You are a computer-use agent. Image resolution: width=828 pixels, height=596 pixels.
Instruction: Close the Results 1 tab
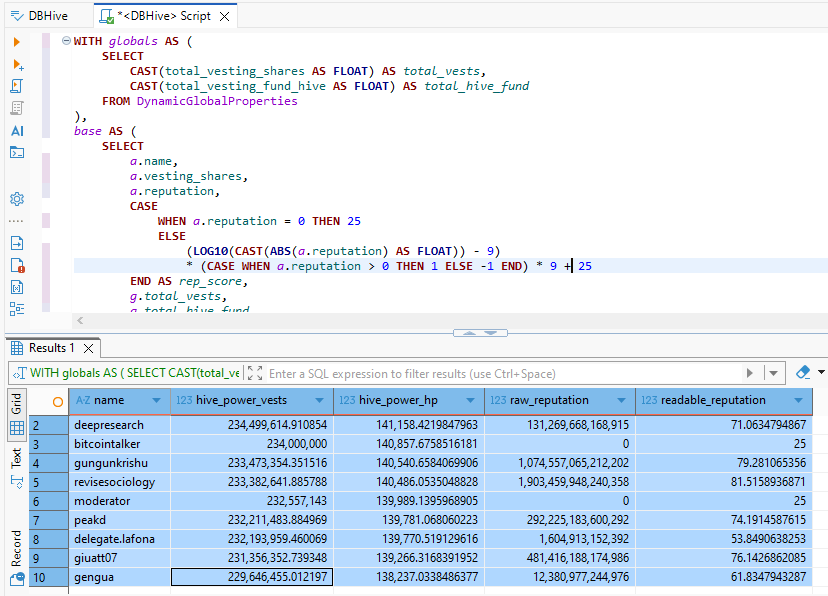(89, 348)
